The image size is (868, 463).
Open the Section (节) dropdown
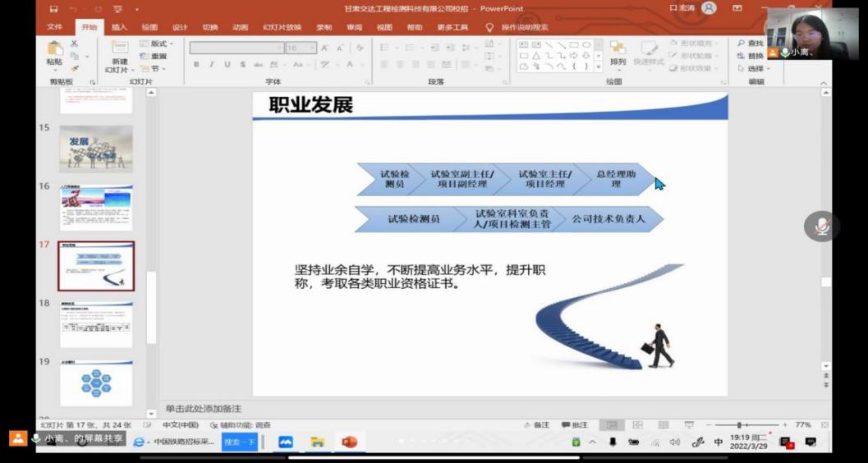coord(152,69)
